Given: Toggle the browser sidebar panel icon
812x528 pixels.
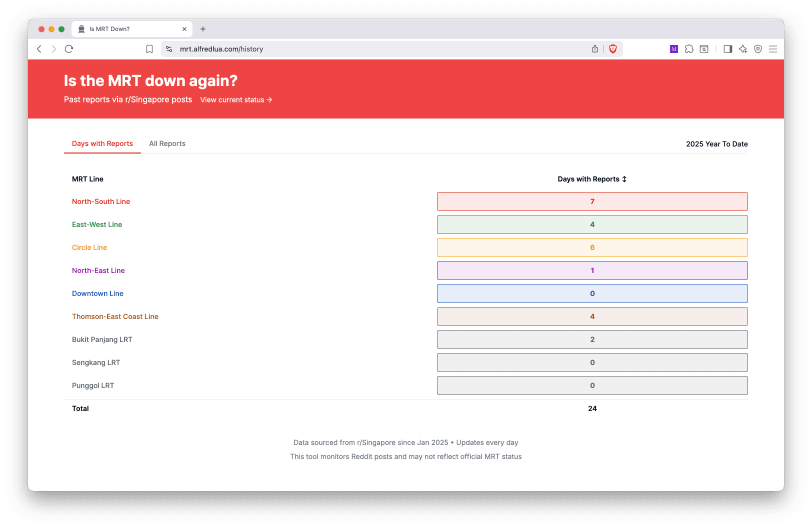Looking at the screenshot, I should point(728,49).
